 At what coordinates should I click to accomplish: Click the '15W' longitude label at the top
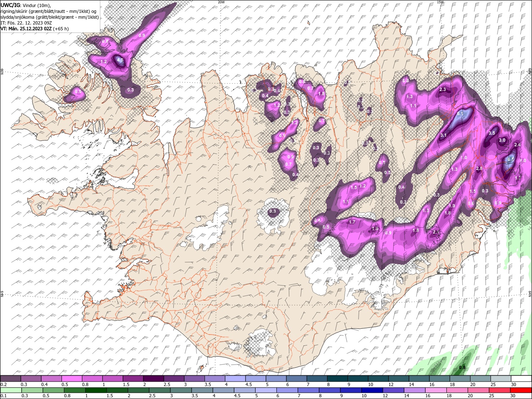click(x=441, y=2)
